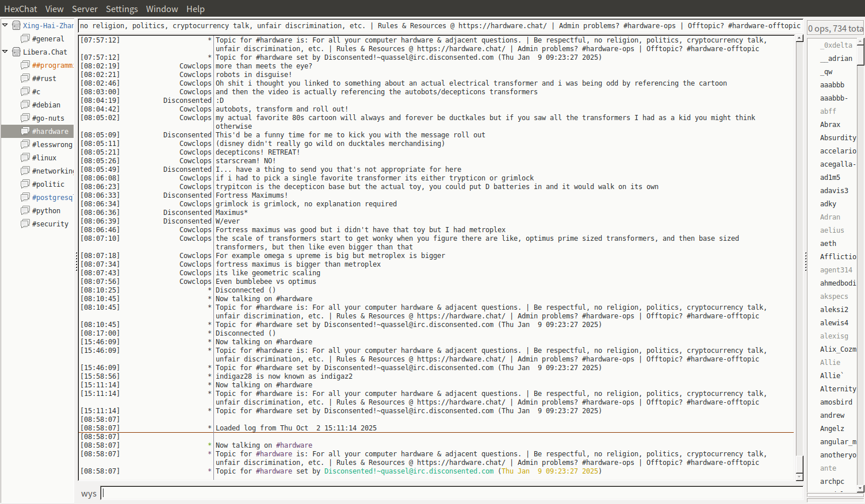This screenshot has width=865, height=504.
Task: Click the wys nickname button
Action: coord(89,494)
